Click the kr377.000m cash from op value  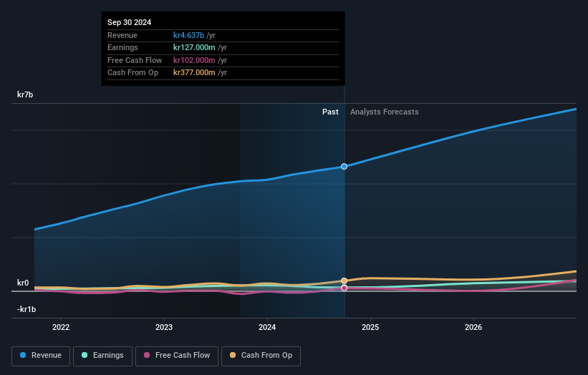(x=194, y=73)
